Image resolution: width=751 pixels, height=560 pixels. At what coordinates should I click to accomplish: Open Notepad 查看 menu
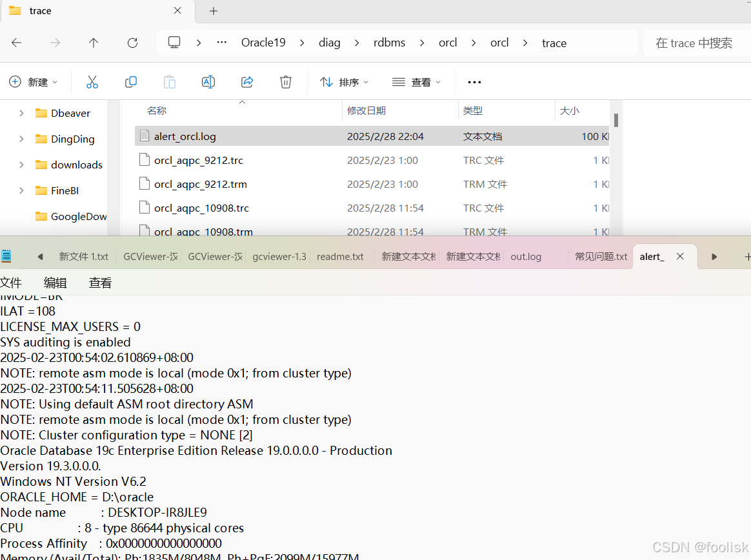click(100, 283)
